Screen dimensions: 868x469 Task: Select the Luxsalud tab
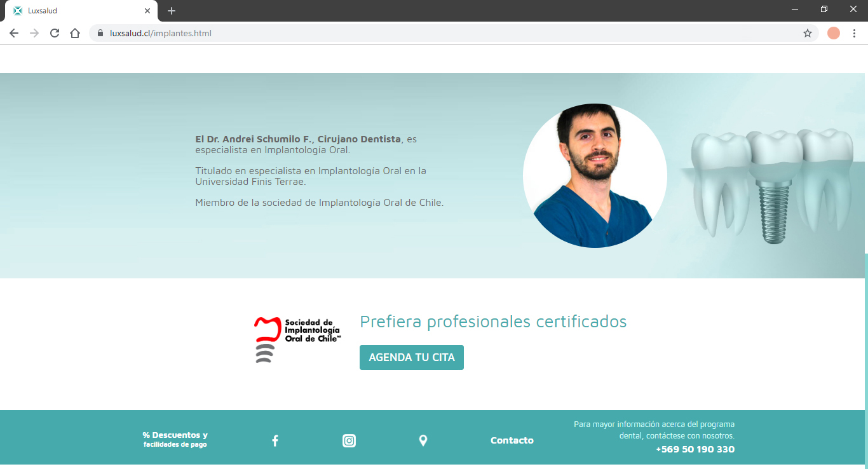tap(76, 11)
